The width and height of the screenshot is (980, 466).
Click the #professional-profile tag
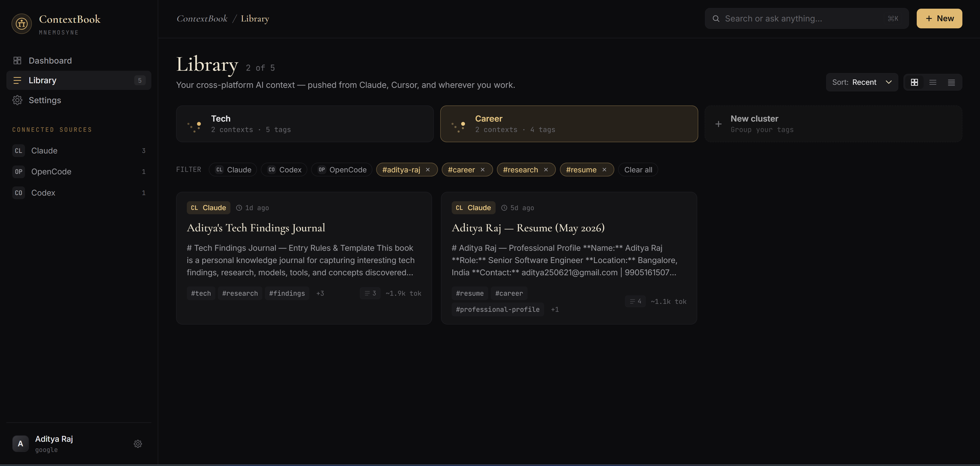click(x=498, y=309)
